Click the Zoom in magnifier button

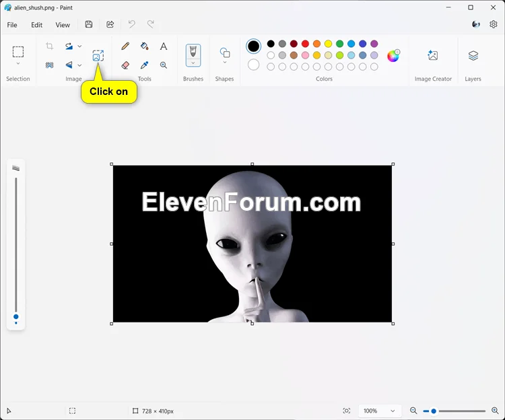[495, 411]
